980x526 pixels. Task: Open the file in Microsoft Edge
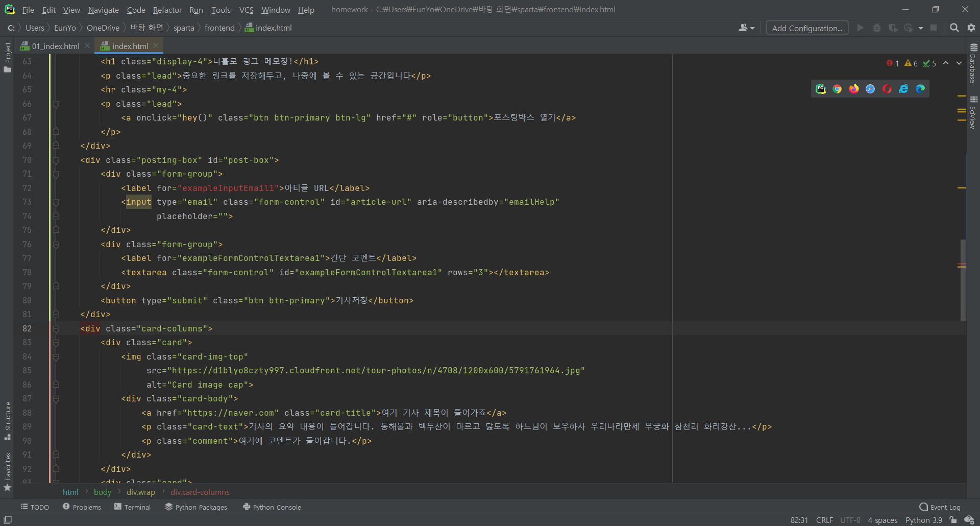coord(920,88)
